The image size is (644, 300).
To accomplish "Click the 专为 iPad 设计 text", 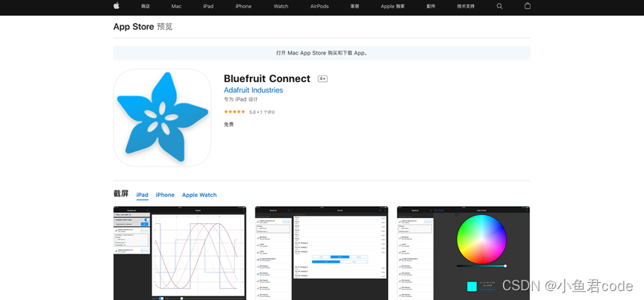I will pyautogui.click(x=241, y=99).
